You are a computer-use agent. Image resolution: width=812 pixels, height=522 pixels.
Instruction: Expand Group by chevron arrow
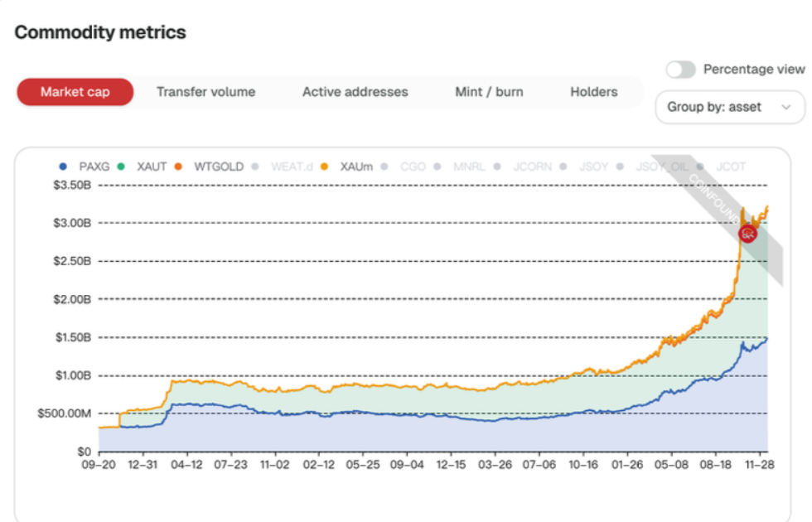[785, 107]
